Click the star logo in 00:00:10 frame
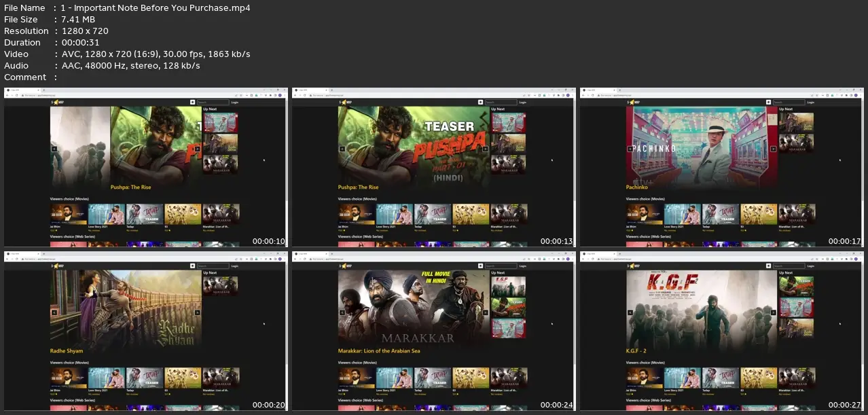Screen dimensions: 868x415 (56, 103)
